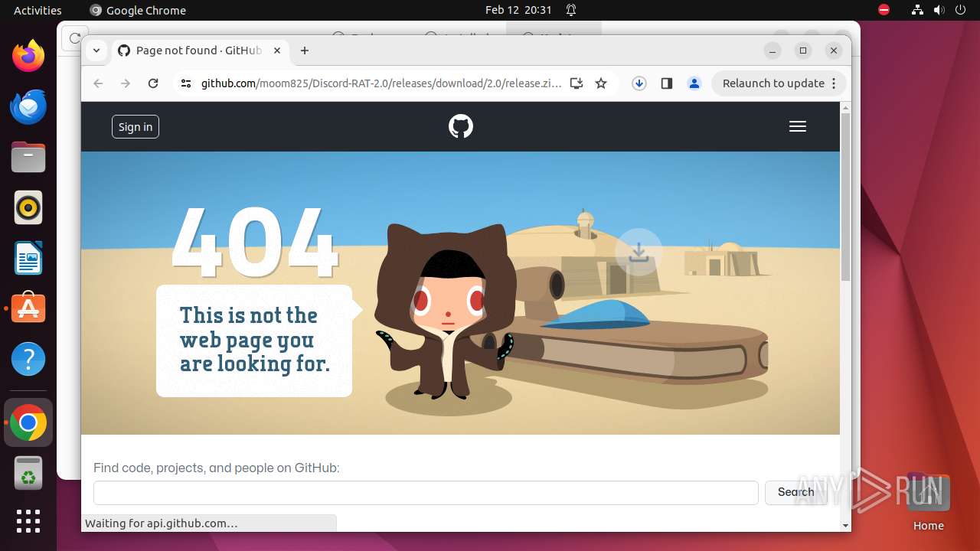Click the page vertical scrollbar thumb

point(845,197)
